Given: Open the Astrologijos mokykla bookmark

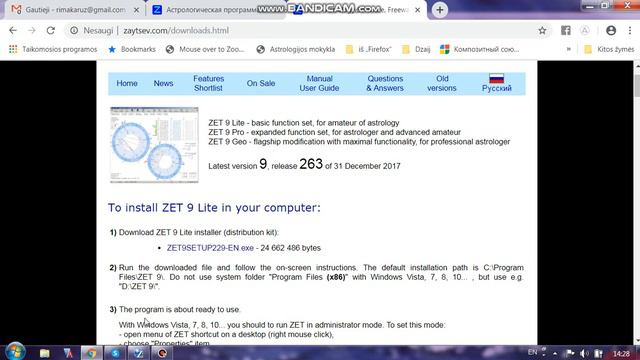Looking at the screenshot, I should 296,49.
